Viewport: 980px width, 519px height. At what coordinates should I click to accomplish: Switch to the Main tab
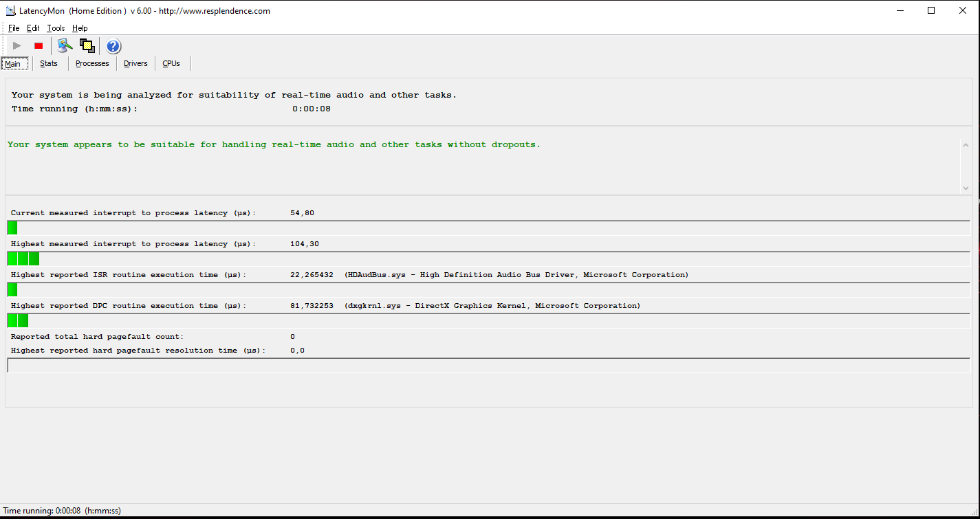point(14,64)
